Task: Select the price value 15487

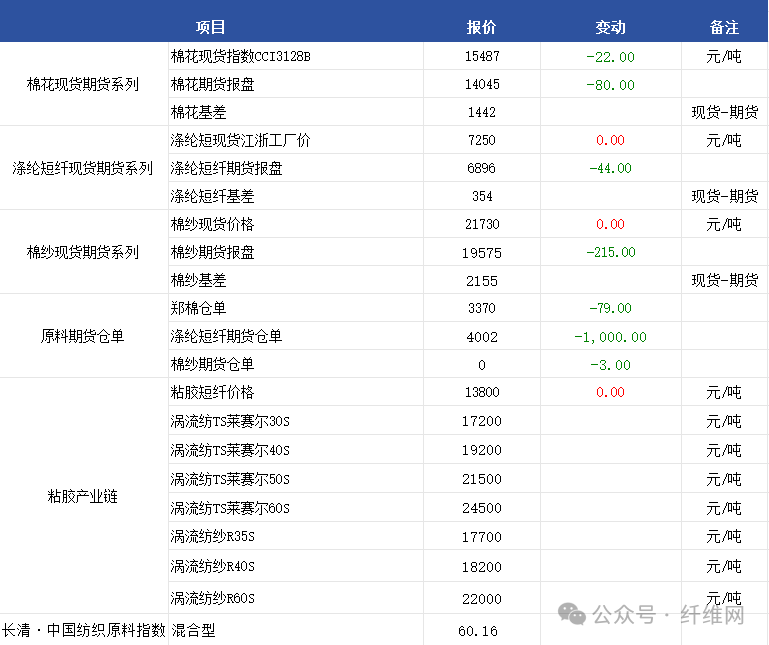Action: coord(482,56)
